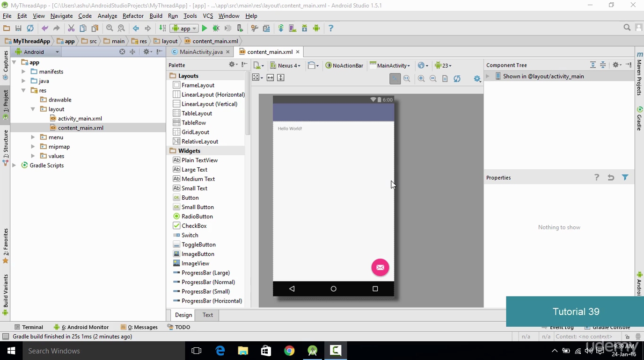644x360 pixels.
Task: Pick the Switch widget from Palette
Action: click(190, 235)
